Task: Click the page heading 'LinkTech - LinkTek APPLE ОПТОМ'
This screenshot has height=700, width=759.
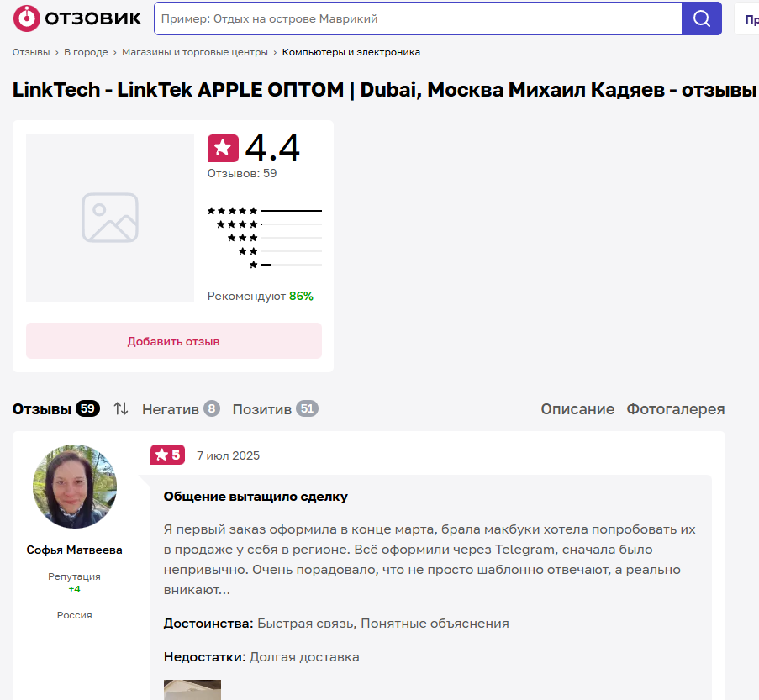Action: point(384,90)
